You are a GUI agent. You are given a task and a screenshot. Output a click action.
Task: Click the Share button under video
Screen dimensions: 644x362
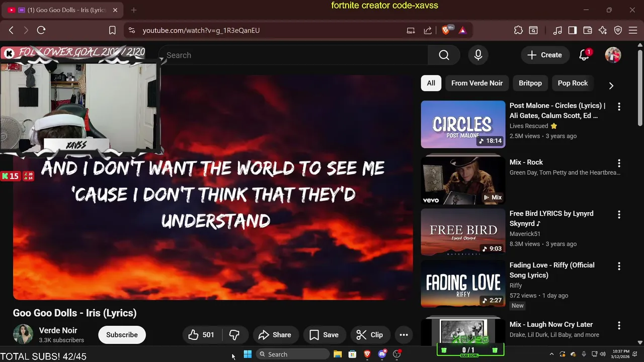click(275, 335)
